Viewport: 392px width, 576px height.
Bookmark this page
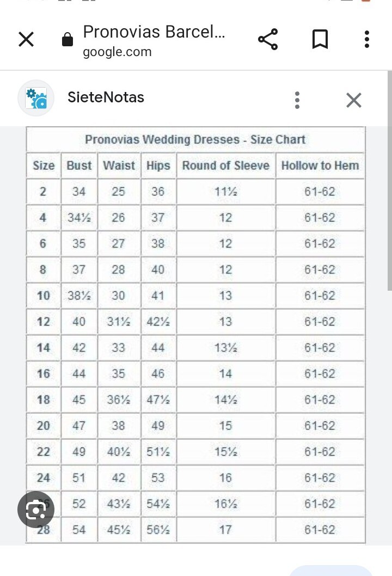coord(320,39)
